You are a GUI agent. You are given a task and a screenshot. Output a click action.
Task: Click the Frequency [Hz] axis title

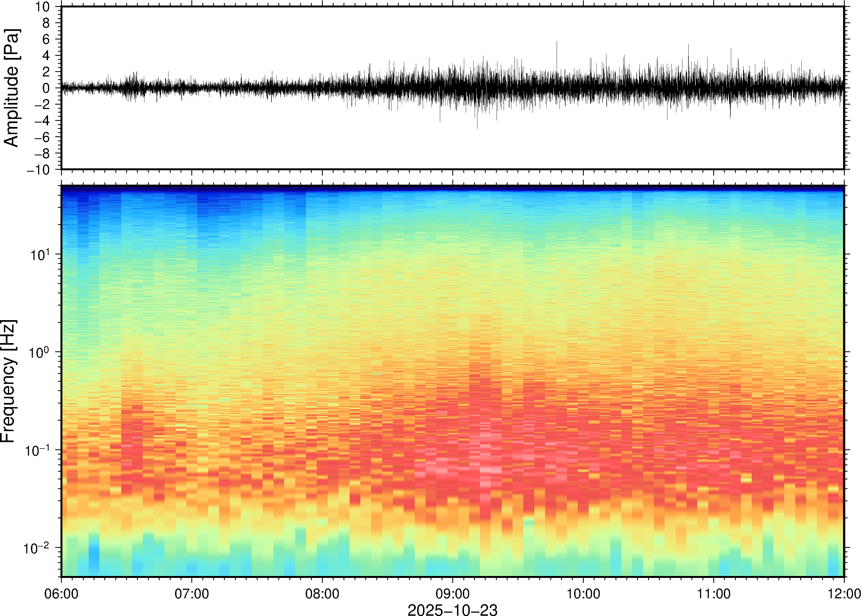click(x=8, y=381)
